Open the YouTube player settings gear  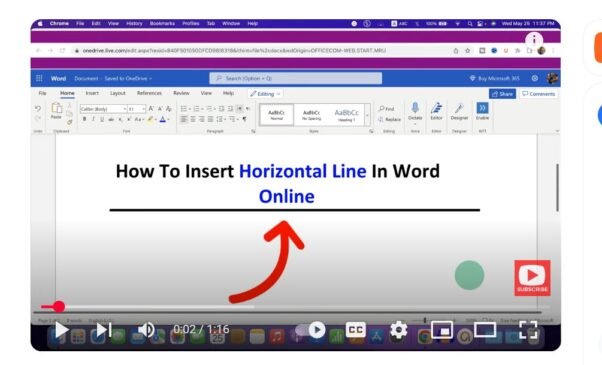point(399,330)
